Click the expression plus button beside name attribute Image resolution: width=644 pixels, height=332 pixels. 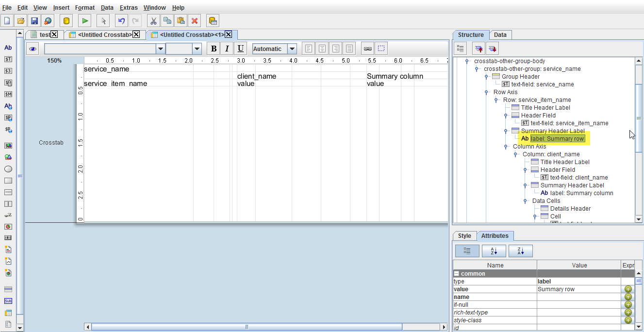(628, 297)
